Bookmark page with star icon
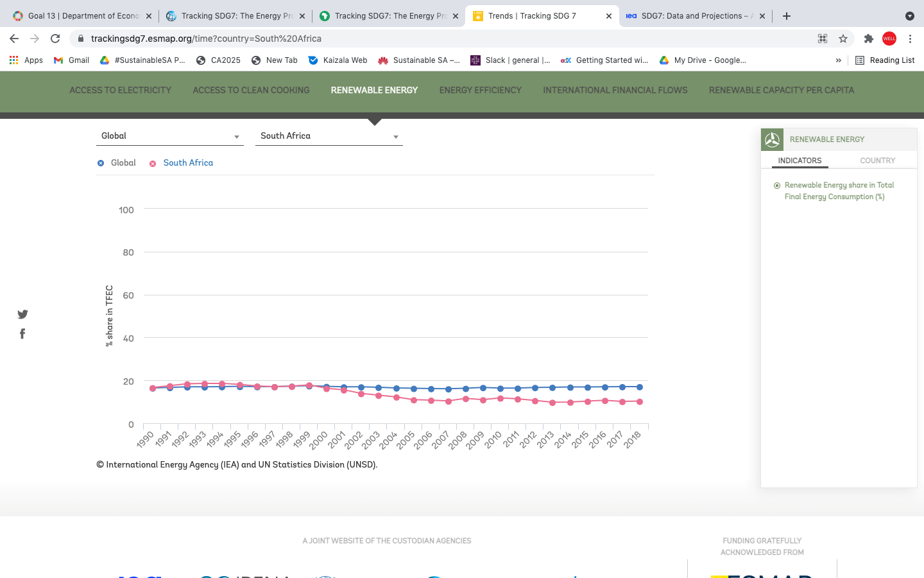This screenshot has width=924, height=578. tap(843, 39)
